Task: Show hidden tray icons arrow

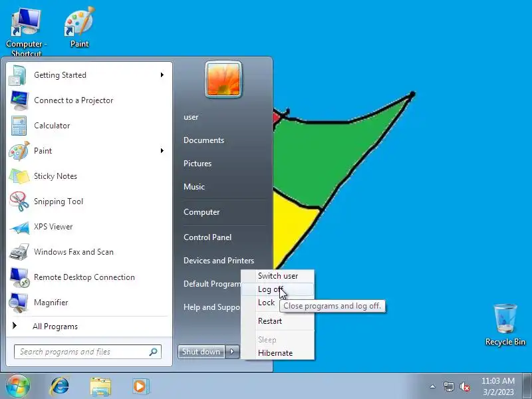Action: pyautogui.click(x=433, y=386)
